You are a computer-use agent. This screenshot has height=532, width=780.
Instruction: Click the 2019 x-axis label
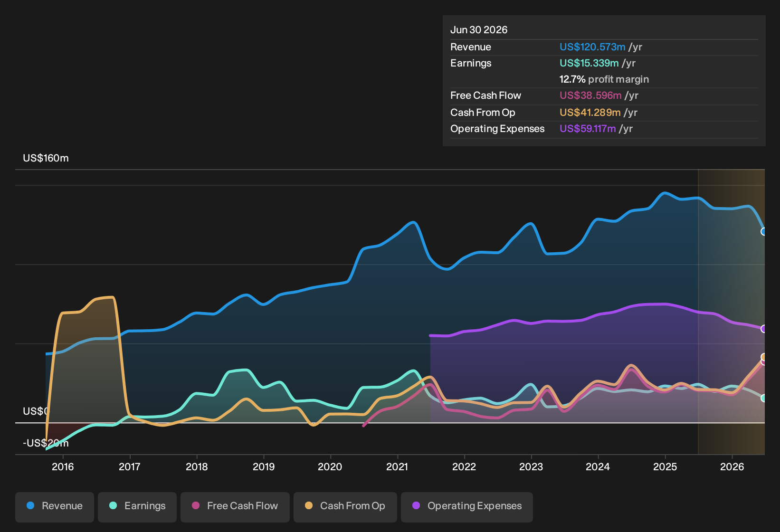[x=264, y=467]
